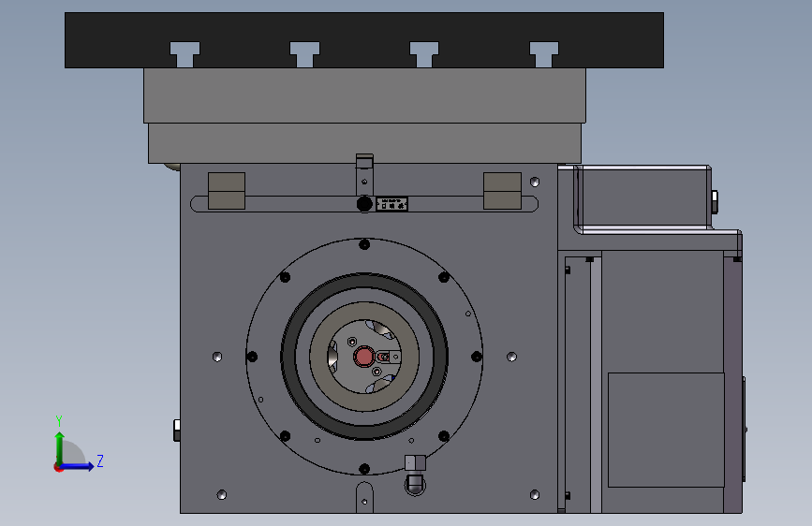The image size is (812, 526).
Task: Select the small nameplate beside the black knob
Action: tap(391, 204)
